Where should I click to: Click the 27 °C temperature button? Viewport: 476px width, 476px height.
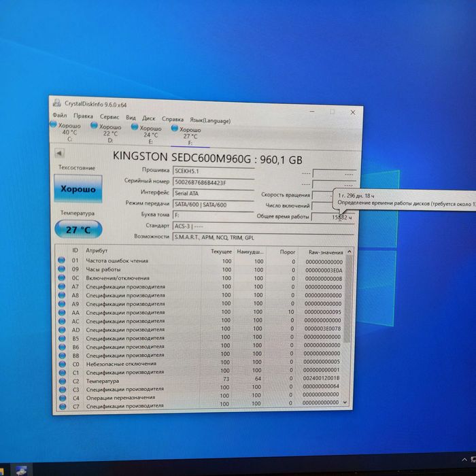coord(78,230)
